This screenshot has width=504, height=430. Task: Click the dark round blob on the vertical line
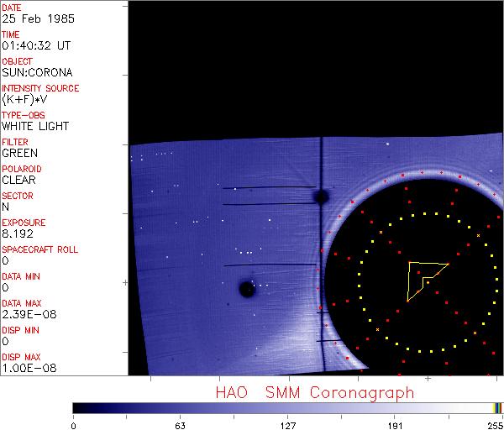[x=320, y=197]
